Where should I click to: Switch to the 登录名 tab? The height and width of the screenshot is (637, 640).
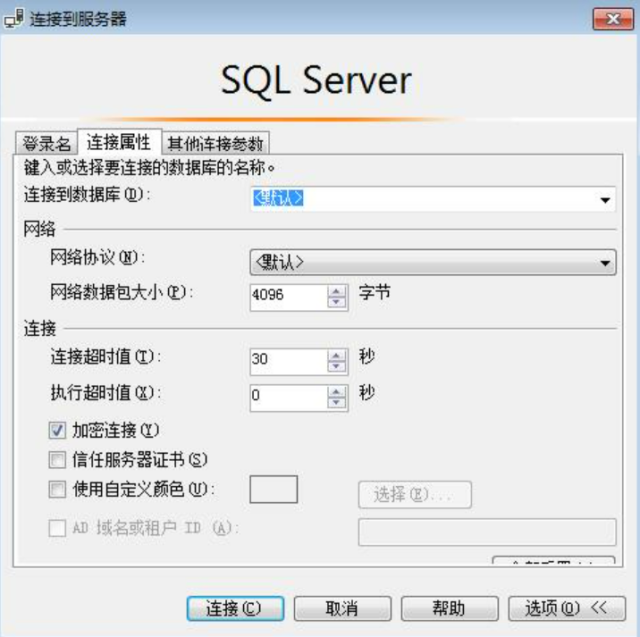(46, 143)
